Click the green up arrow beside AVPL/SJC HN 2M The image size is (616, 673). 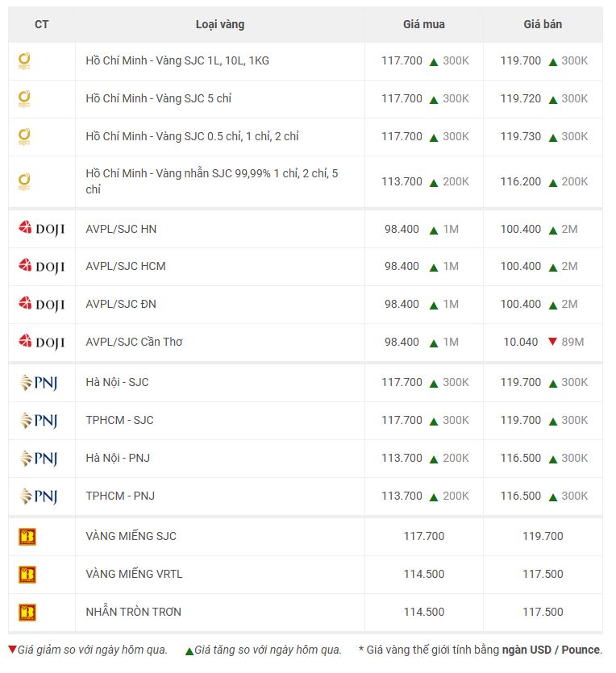pos(553,231)
